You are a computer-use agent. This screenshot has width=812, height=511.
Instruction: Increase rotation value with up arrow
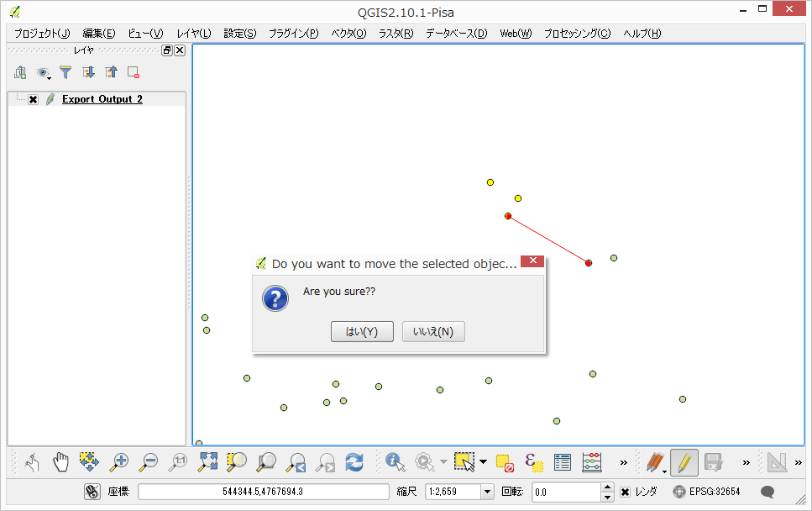point(608,487)
